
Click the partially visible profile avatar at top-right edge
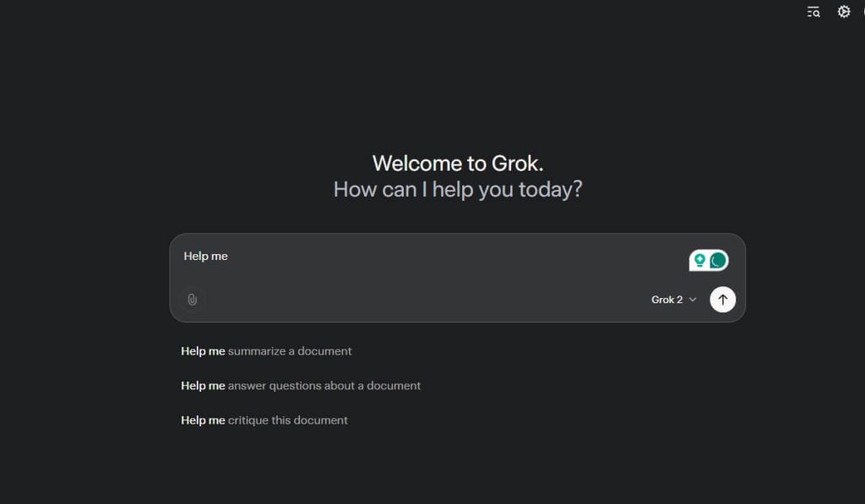(x=862, y=12)
